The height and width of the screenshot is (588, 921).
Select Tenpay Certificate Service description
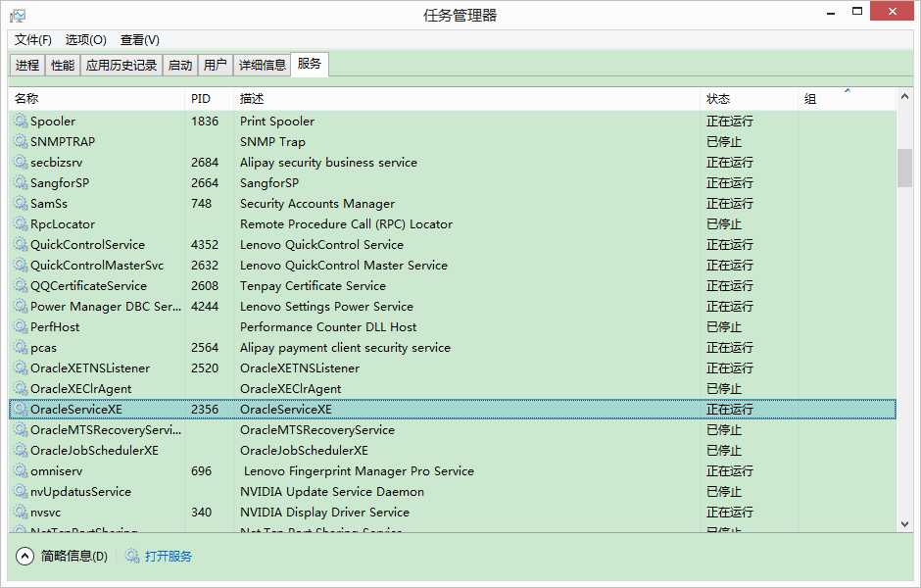tap(313, 285)
